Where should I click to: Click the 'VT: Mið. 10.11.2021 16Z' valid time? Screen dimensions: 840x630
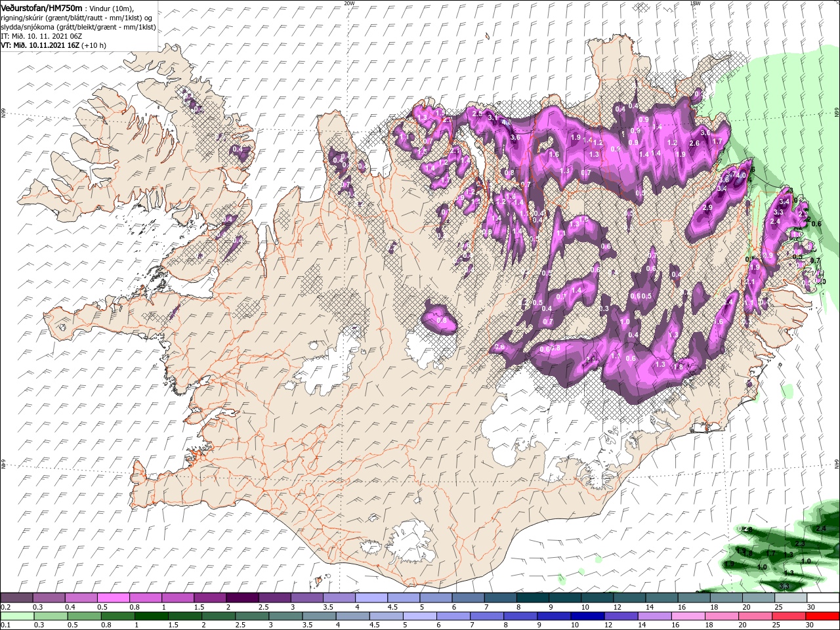coord(39,45)
